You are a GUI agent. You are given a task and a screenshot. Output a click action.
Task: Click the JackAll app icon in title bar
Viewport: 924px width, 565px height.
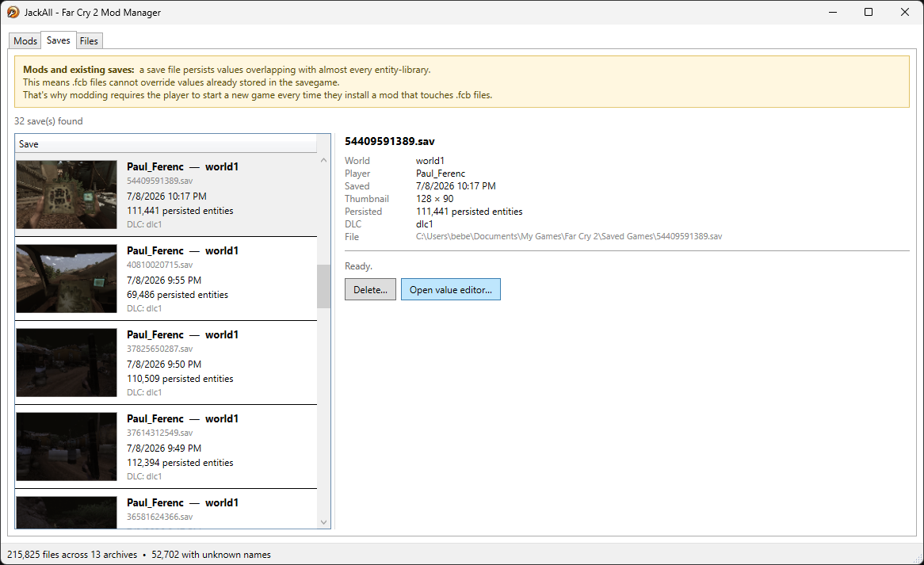13,12
